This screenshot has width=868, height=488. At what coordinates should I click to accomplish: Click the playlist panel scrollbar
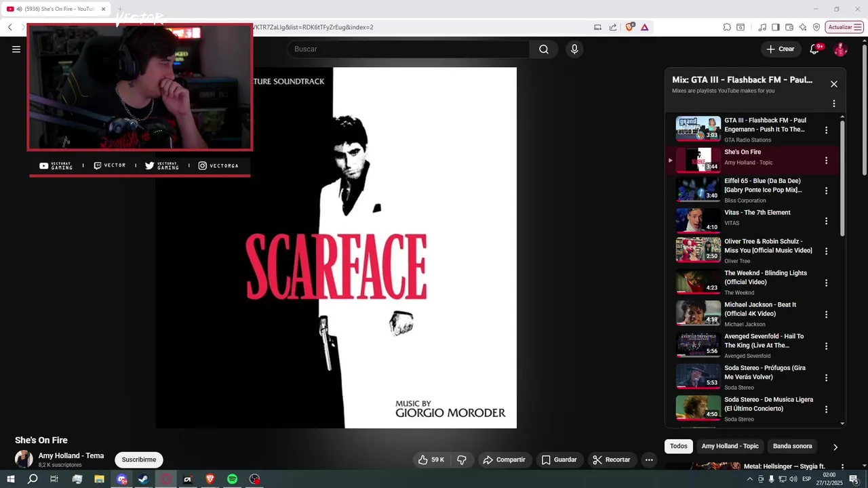843,178
